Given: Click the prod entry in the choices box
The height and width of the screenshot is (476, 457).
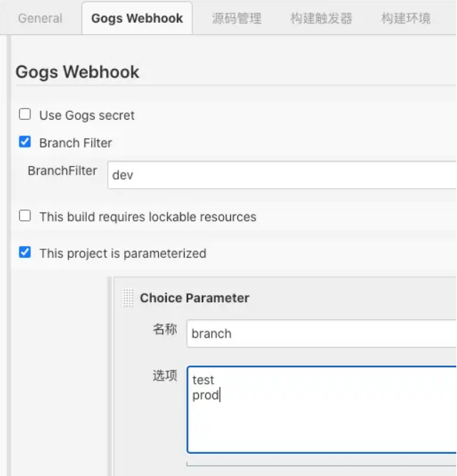Looking at the screenshot, I should click(205, 395).
